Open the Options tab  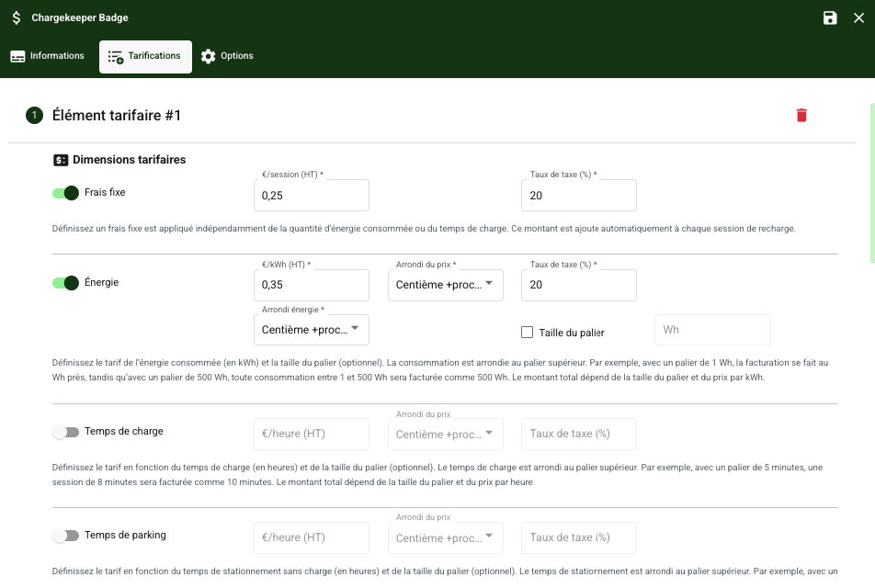tap(227, 56)
